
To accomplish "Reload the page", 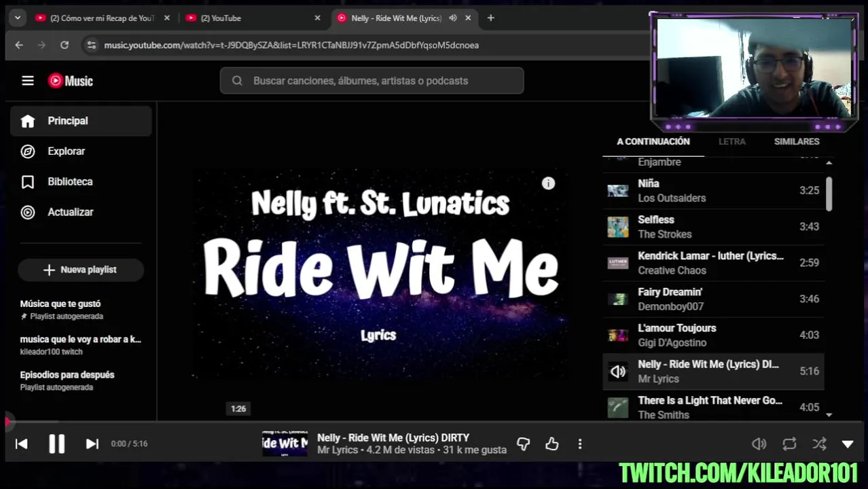I will pyautogui.click(x=65, y=45).
